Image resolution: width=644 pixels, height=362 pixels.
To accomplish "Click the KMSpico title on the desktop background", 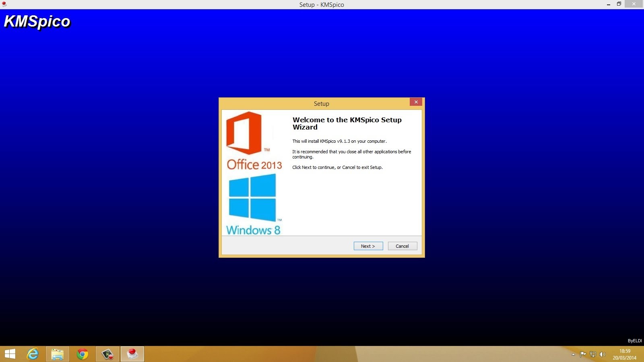I will pos(37,22).
